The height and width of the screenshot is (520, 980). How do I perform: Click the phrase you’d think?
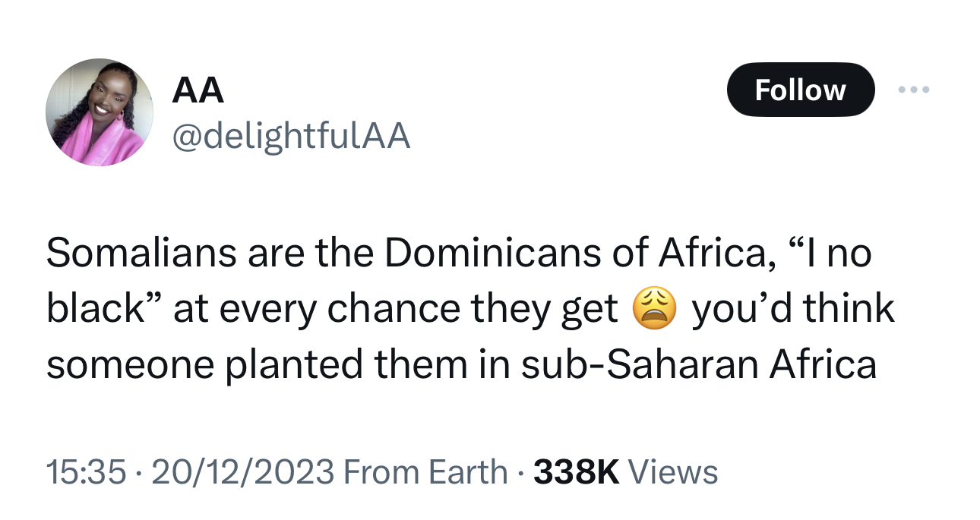click(x=792, y=310)
